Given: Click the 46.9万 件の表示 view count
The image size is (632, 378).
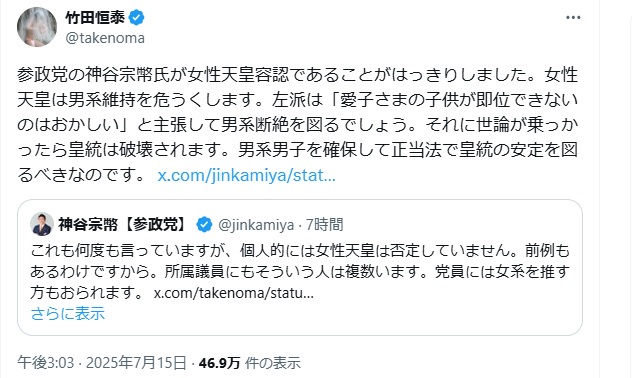Looking at the screenshot, I should 249,363.
